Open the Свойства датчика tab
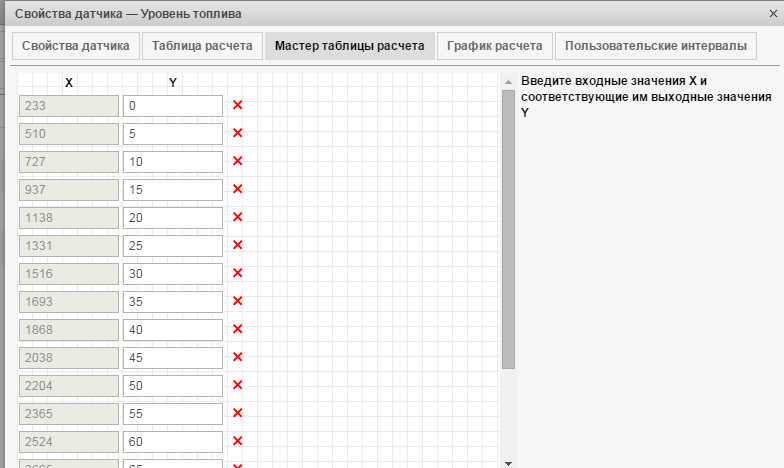784x468 pixels. click(75, 46)
